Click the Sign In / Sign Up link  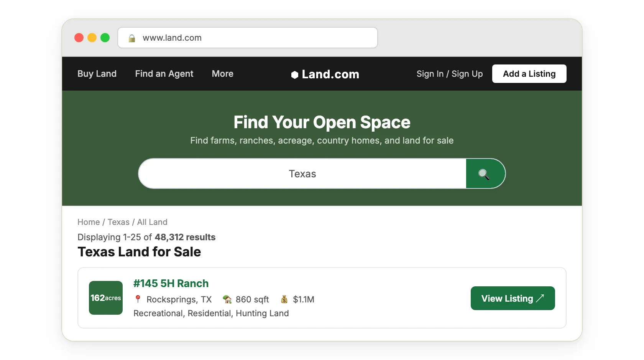[449, 74]
